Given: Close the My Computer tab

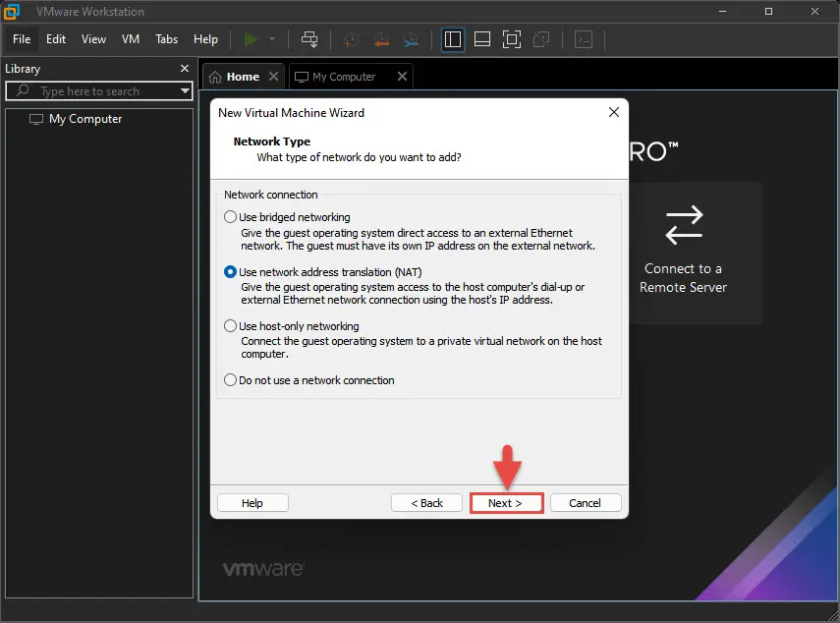Looking at the screenshot, I should click(403, 76).
